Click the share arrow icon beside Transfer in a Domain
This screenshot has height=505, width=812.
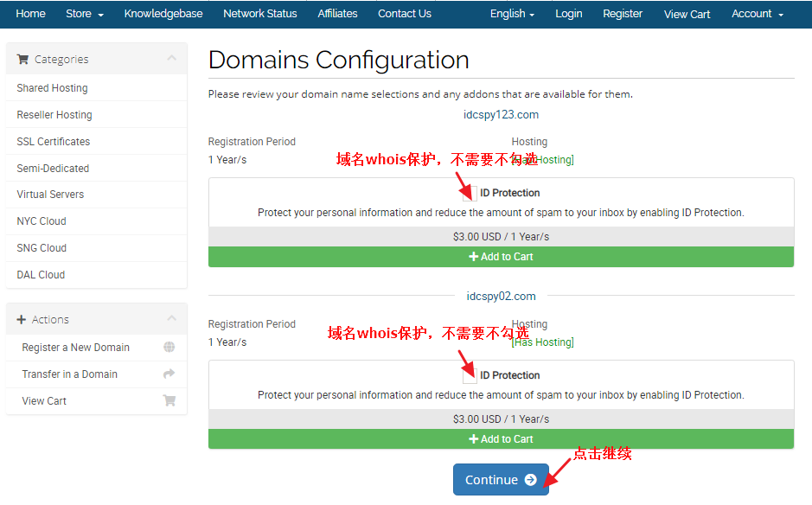(169, 374)
